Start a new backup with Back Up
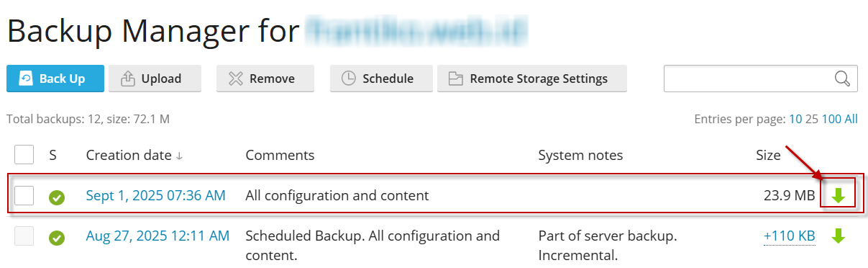This screenshot has width=868, height=268. click(x=55, y=79)
